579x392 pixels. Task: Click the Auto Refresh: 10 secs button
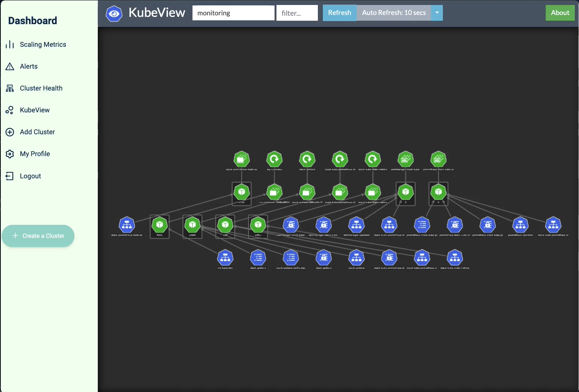pos(394,13)
